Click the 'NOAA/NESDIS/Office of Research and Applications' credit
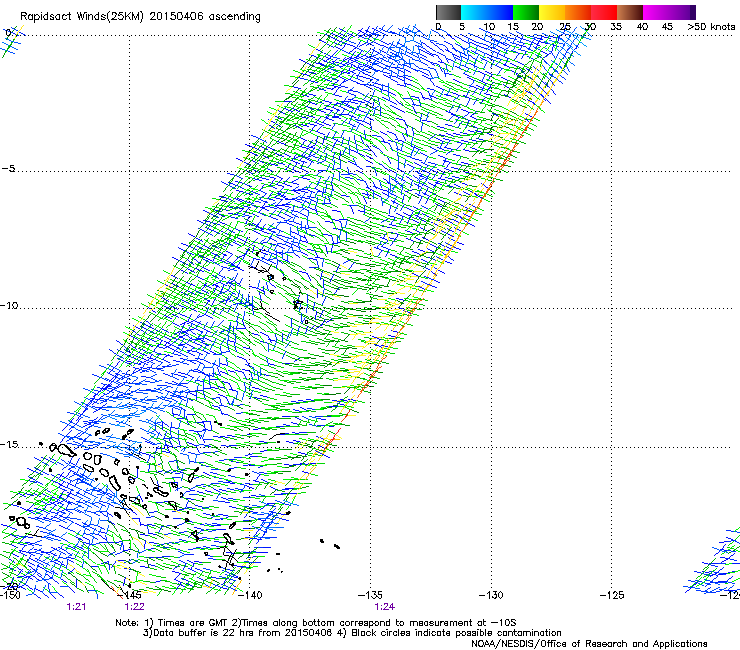Viewport: 740px width, 650px height. pyautogui.click(x=589, y=644)
